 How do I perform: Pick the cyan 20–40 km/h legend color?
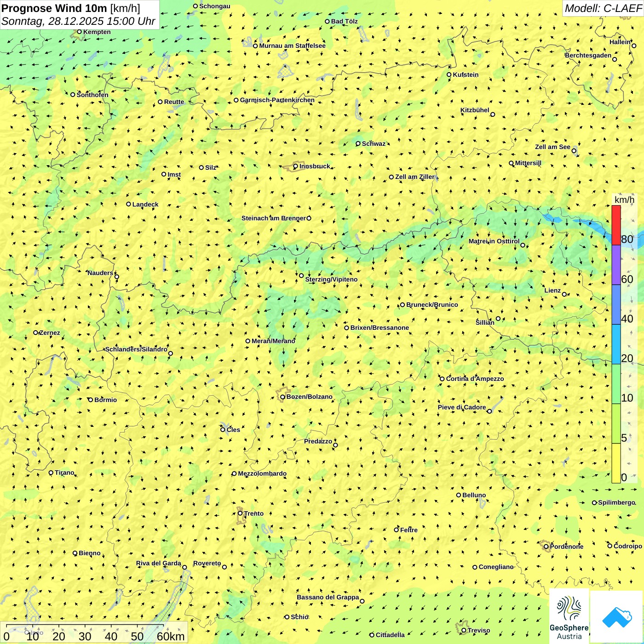(616, 345)
